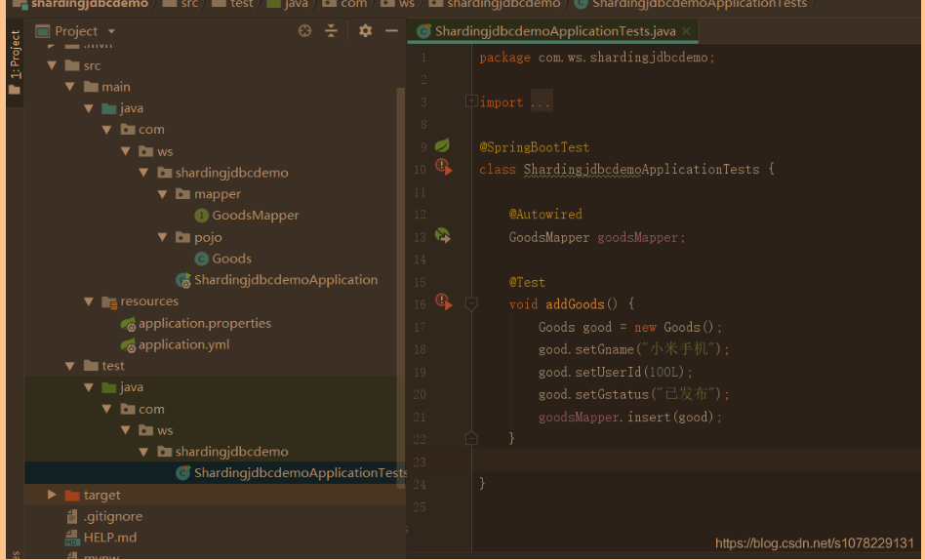
Task: Click the application.properties Spring leaf icon
Action: point(128,324)
